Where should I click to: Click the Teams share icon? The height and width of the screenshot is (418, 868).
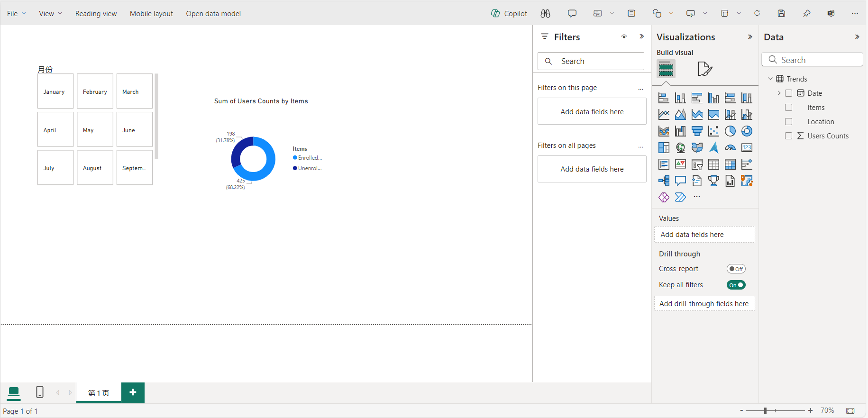click(x=831, y=13)
